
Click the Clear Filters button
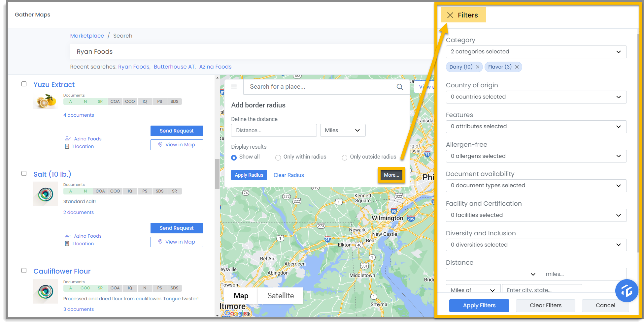(545, 306)
